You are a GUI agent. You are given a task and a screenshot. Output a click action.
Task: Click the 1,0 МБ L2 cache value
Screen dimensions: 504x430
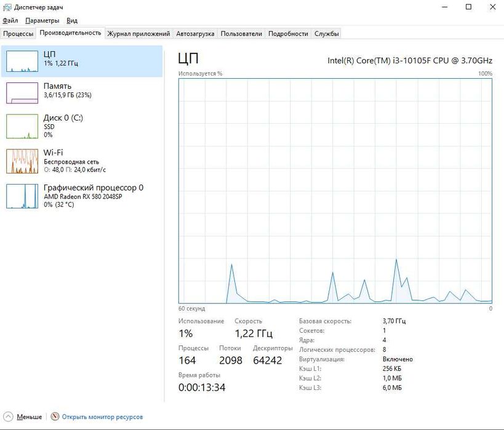[392, 378]
